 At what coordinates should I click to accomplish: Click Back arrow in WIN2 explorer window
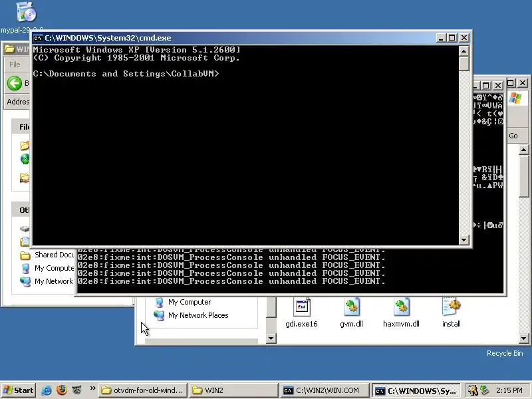(x=14, y=84)
